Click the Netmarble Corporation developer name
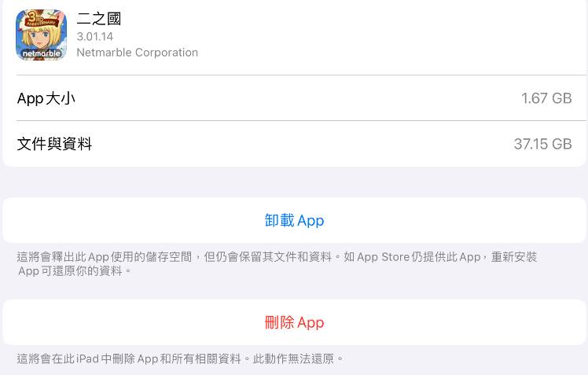Image resolution: width=588 pixels, height=375 pixels. (137, 53)
